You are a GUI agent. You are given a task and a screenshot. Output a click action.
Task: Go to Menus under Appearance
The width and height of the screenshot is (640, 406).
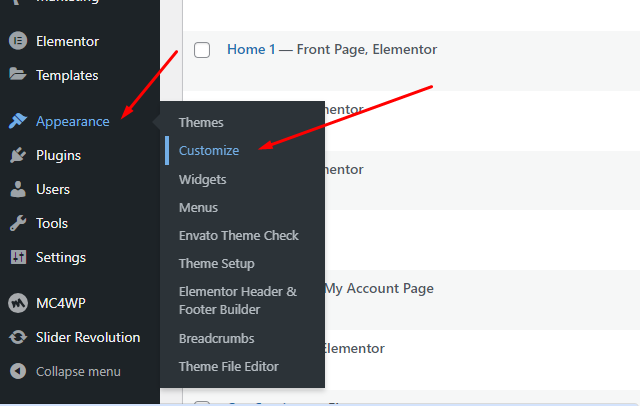point(198,207)
